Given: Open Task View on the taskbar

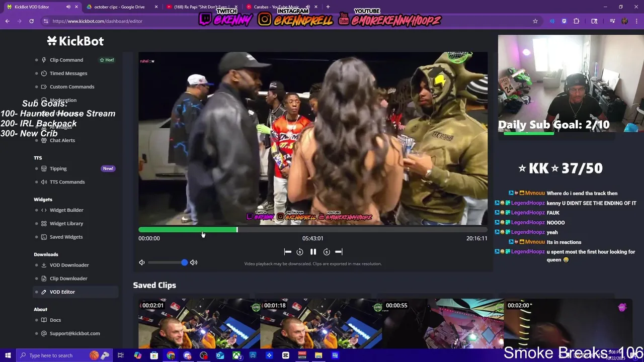Looking at the screenshot, I should [121, 355].
